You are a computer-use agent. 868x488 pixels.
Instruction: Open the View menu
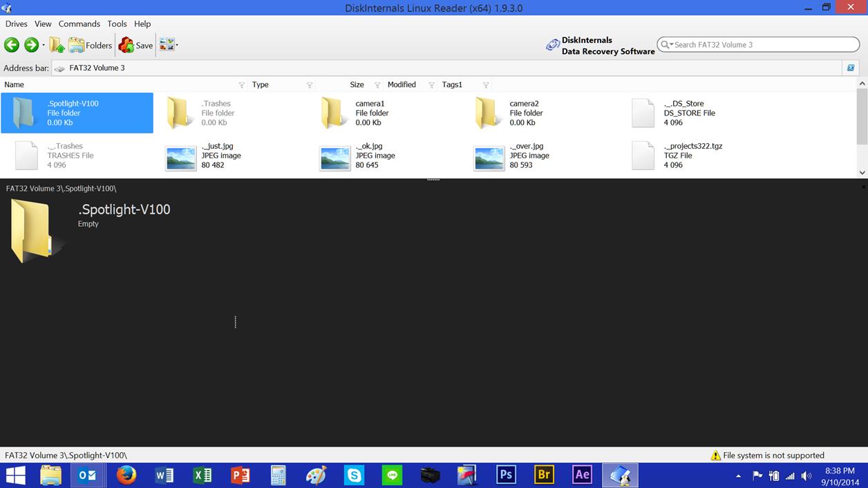43,24
